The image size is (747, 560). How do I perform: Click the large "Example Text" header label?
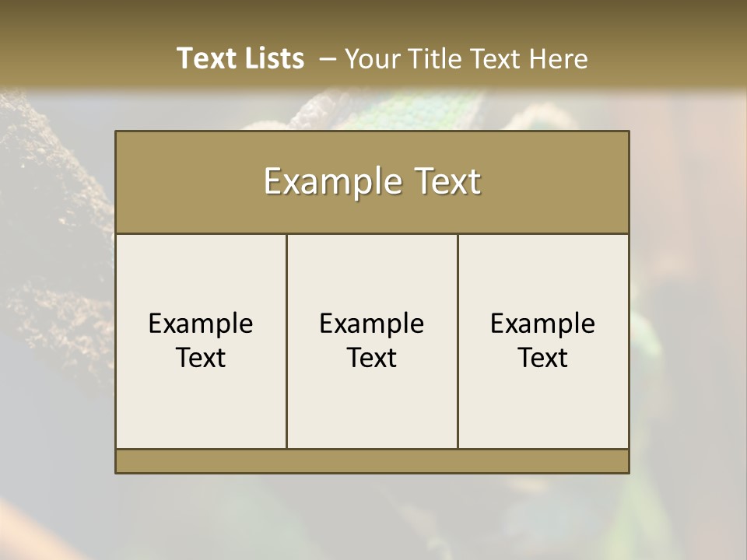pos(372,181)
